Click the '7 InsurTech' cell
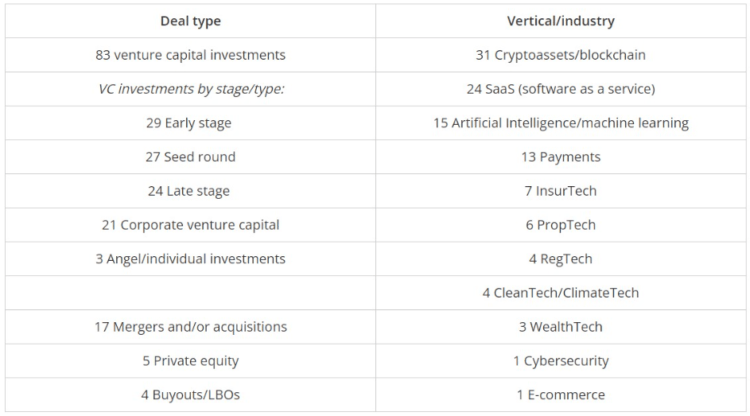 click(x=560, y=191)
